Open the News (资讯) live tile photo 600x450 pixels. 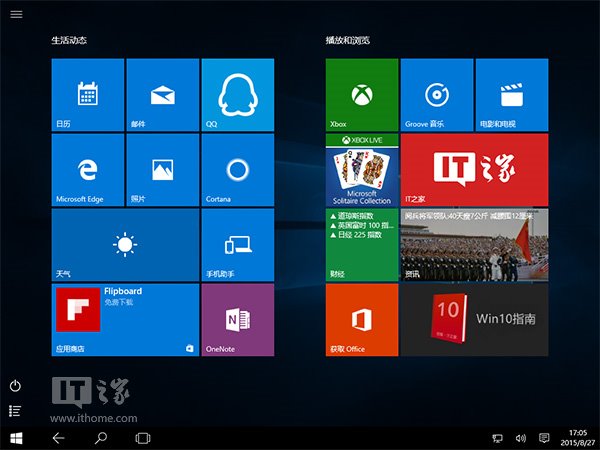pos(474,244)
